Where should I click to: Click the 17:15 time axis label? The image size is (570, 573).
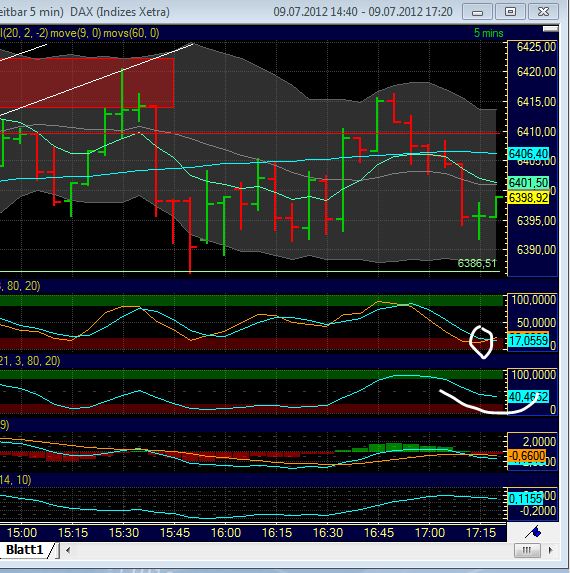point(481,532)
